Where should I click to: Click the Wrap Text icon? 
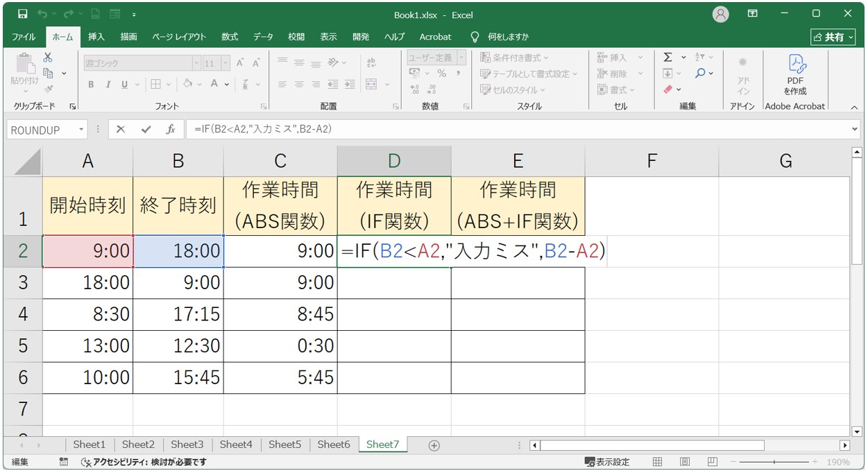(x=371, y=63)
